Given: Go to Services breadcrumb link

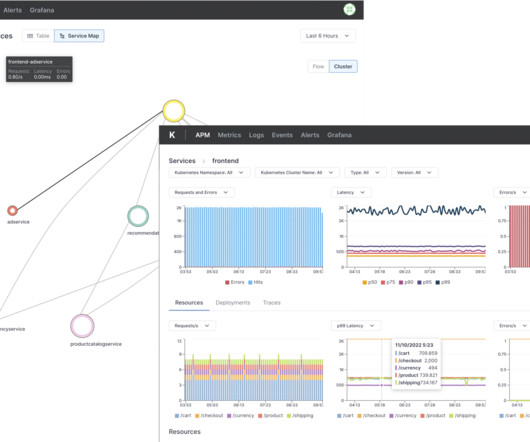Looking at the screenshot, I should tap(182, 161).
